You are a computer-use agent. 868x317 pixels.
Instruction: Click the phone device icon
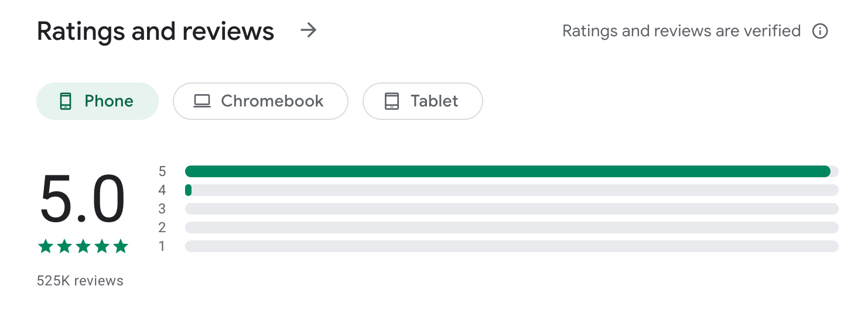66,101
